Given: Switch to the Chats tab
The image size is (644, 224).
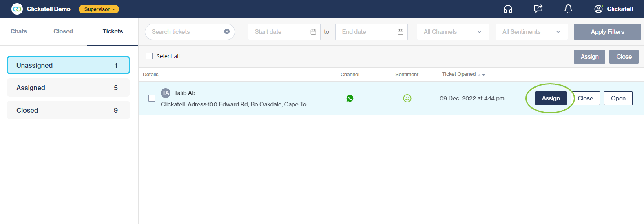Looking at the screenshot, I should click(19, 31).
